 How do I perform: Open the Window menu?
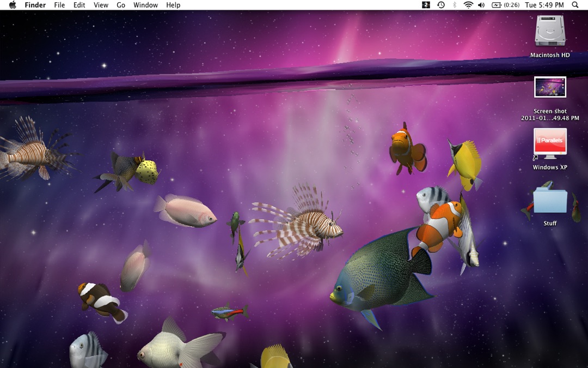point(145,5)
